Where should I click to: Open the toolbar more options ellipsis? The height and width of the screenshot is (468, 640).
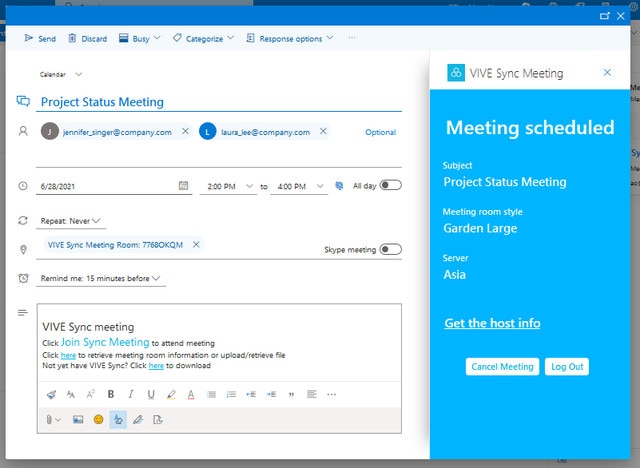pos(352,38)
